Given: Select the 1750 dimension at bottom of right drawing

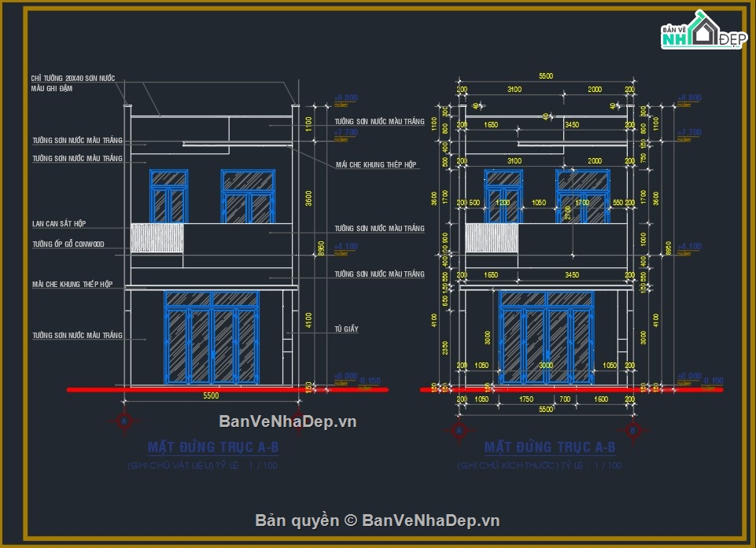Looking at the screenshot, I should [526, 399].
